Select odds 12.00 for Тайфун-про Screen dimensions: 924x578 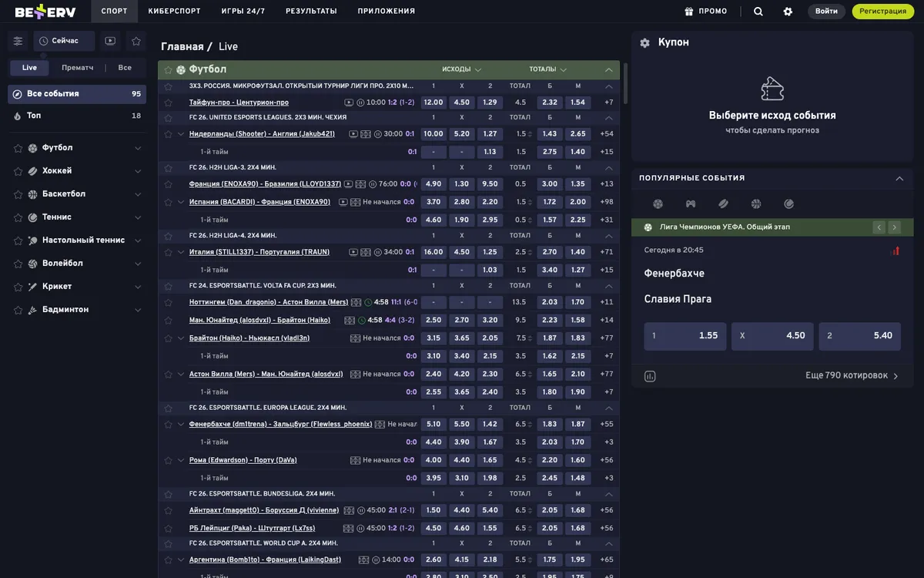[434, 102]
